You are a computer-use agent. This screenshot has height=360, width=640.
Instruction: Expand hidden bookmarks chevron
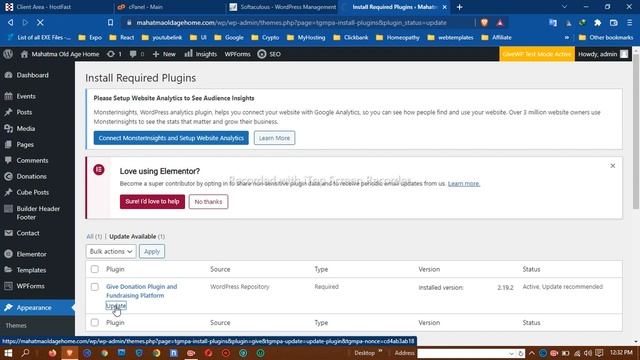pos(567,38)
